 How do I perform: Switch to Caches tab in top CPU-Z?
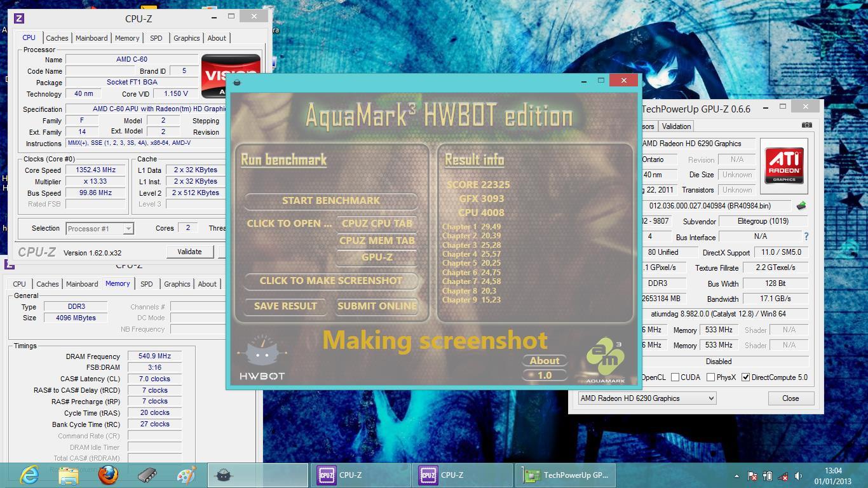[57, 38]
